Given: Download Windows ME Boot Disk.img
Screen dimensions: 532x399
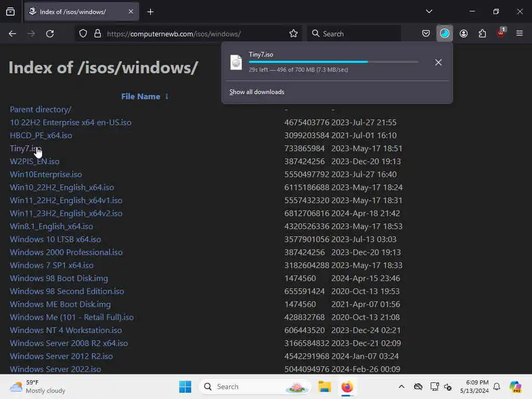Looking at the screenshot, I should pyautogui.click(x=60, y=304).
